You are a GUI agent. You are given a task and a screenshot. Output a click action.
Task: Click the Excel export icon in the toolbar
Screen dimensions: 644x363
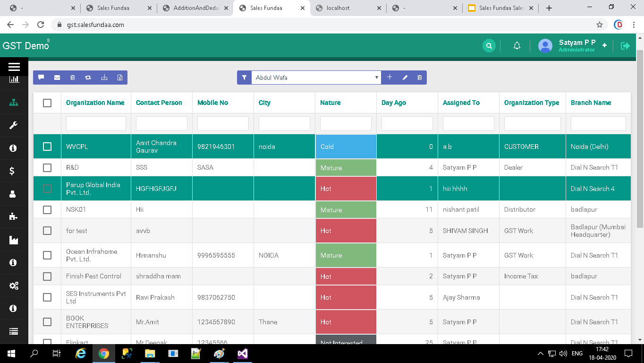pyautogui.click(x=120, y=78)
